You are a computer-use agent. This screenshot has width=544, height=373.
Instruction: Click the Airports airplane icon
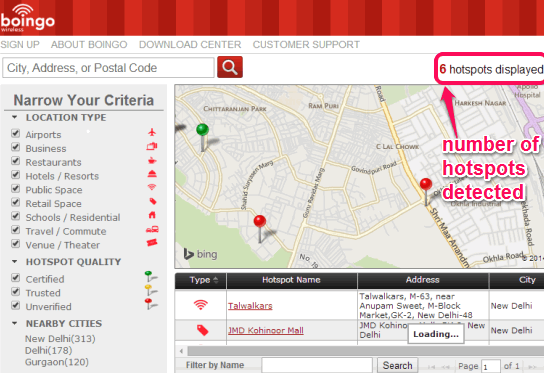click(152, 132)
